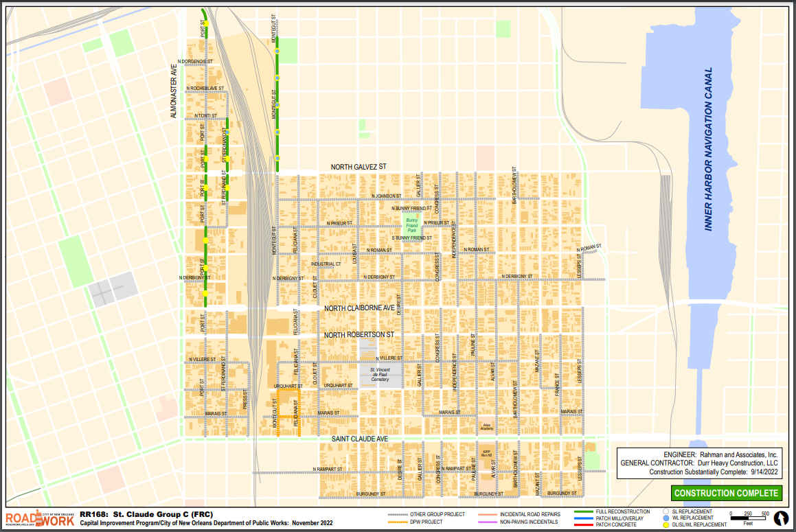Click the North Galvez St label
This screenshot has height=532, width=796.
click(359, 167)
